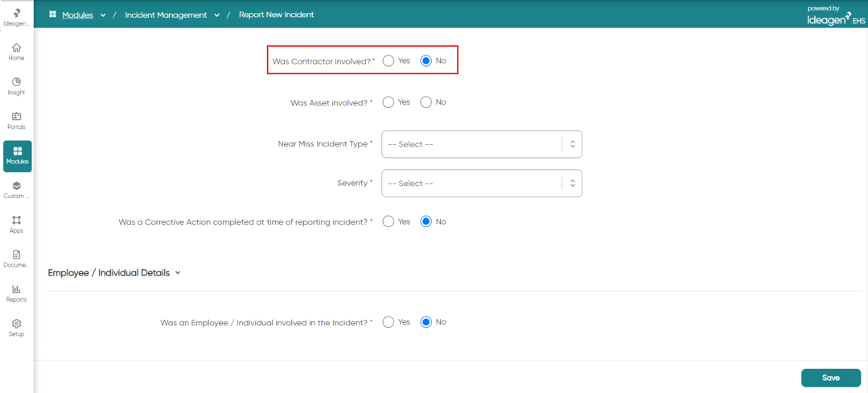Open the Home sidebar icon

pyautogui.click(x=17, y=48)
